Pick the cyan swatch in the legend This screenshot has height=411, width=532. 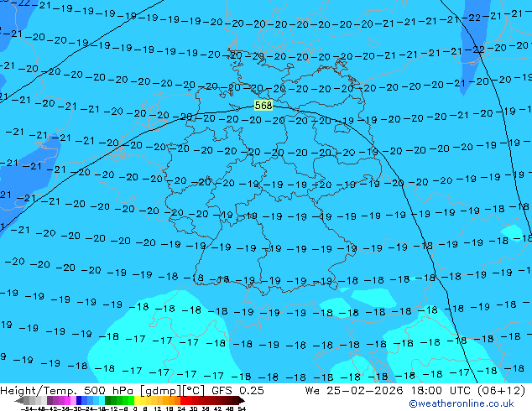point(102,400)
